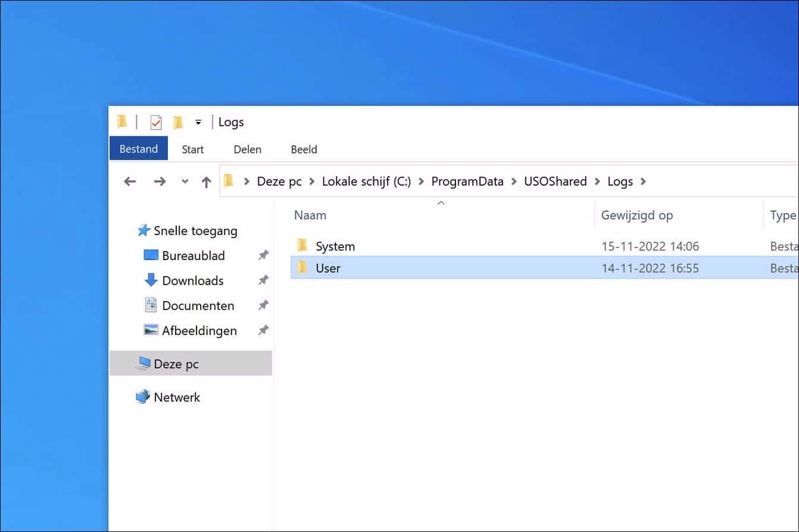This screenshot has width=799, height=532.
Task: Expand the chevron after Logs in address bar
Action: click(643, 181)
